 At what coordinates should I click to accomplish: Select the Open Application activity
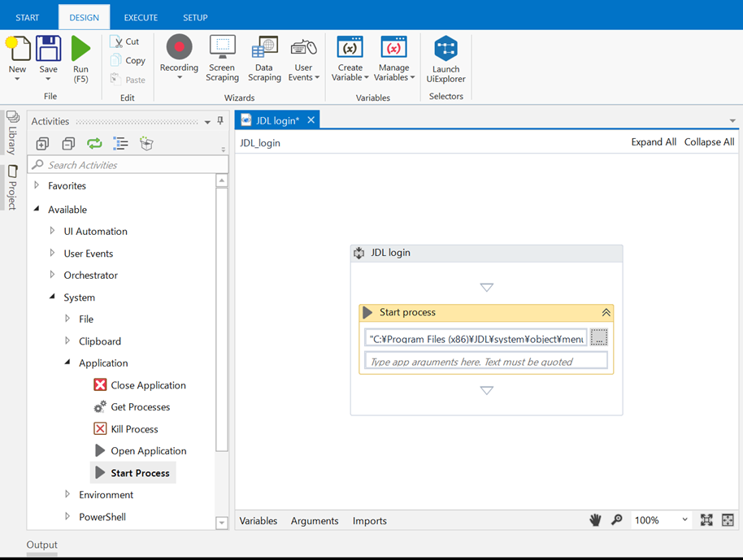(x=141, y=450)
